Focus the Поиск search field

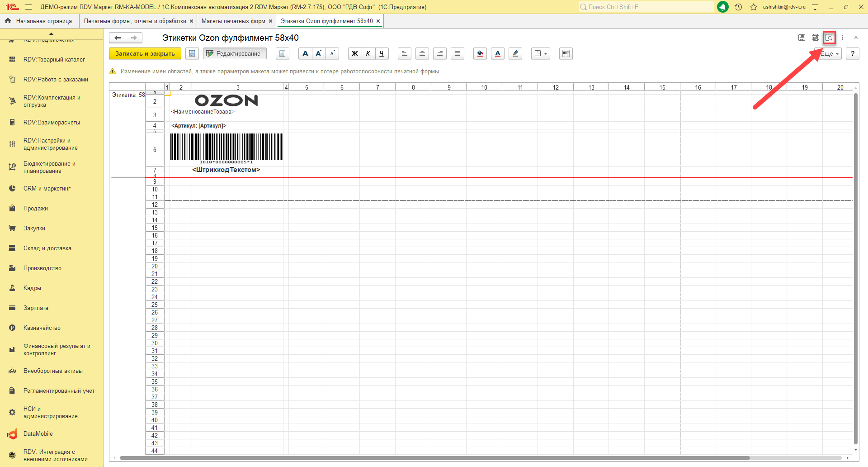tap(646, 7)
